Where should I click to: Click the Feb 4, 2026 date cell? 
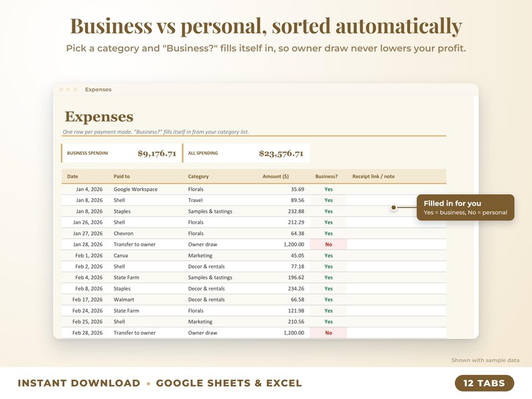(x=89, y=277)
